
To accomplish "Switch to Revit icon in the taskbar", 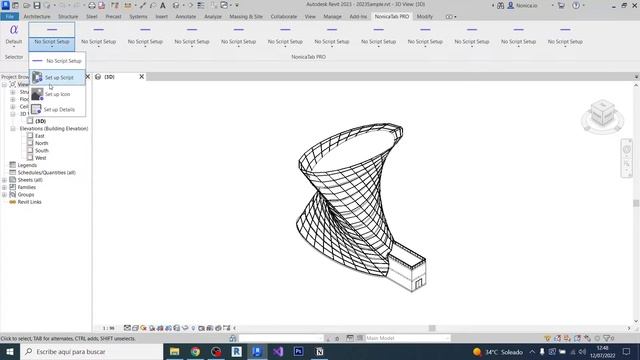I will tap(236, 351).
